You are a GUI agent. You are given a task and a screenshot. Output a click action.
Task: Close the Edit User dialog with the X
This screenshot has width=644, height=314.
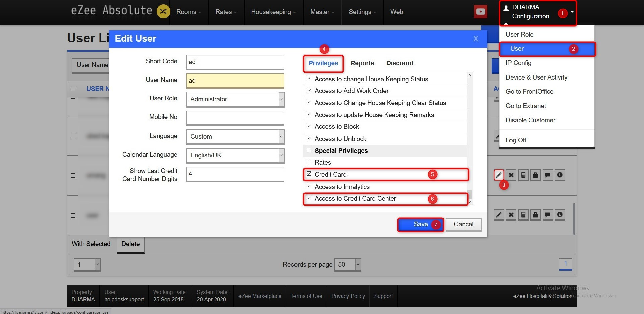pos(476,39)
